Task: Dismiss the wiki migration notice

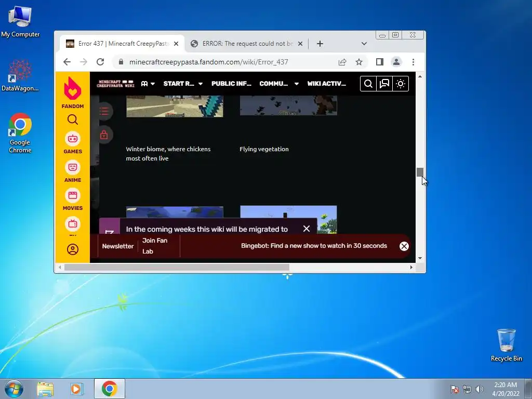Action: click(307, 229)
